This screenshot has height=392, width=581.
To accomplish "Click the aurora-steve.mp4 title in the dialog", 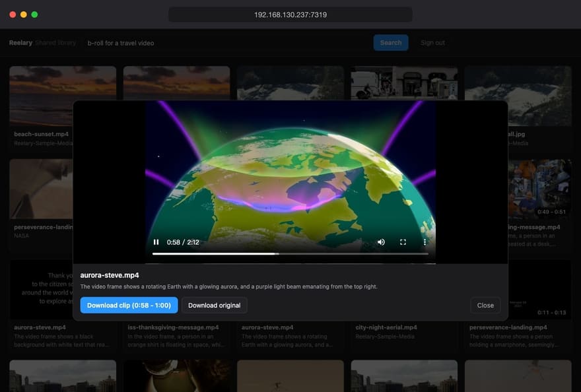I will [110, 275].
